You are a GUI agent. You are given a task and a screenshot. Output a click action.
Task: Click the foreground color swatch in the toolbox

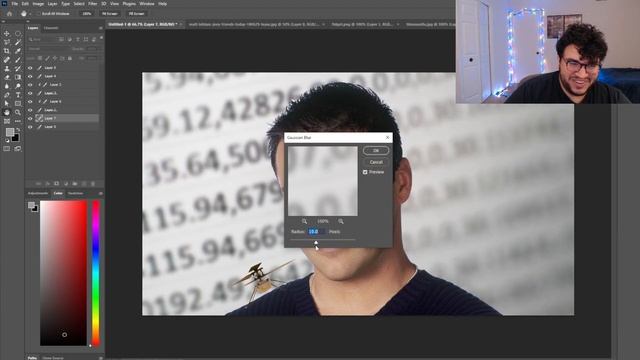pos(10,132)
